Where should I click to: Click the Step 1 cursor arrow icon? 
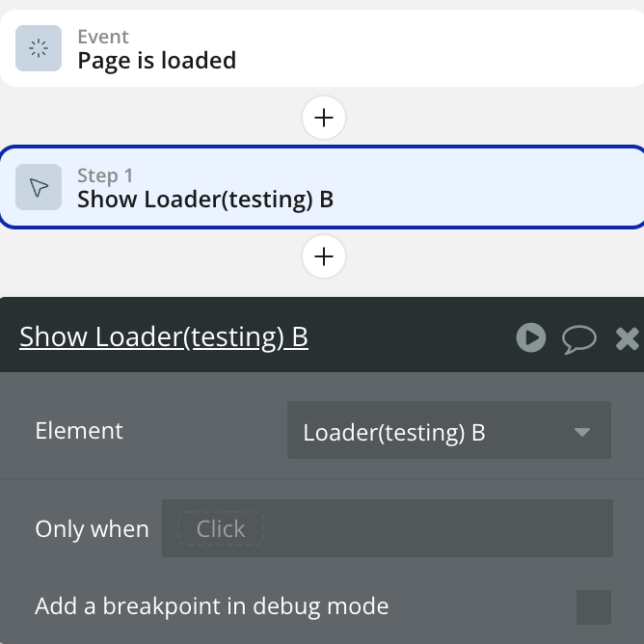click(39, 187)
